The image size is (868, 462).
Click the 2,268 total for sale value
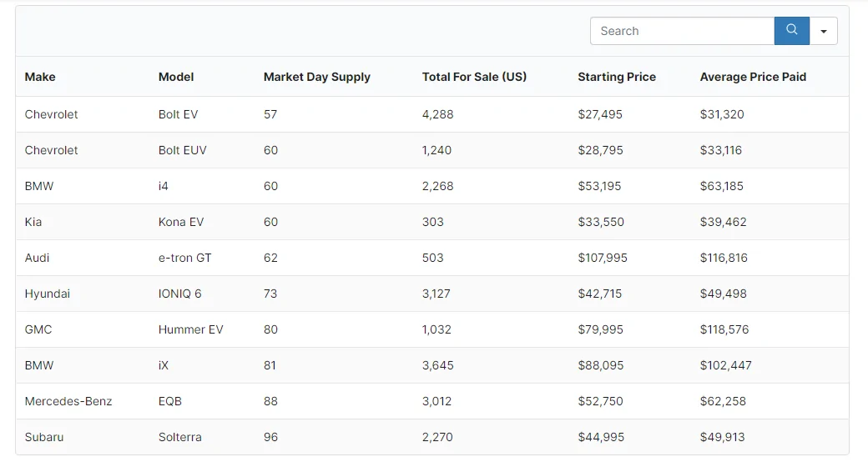click(438, 187)
